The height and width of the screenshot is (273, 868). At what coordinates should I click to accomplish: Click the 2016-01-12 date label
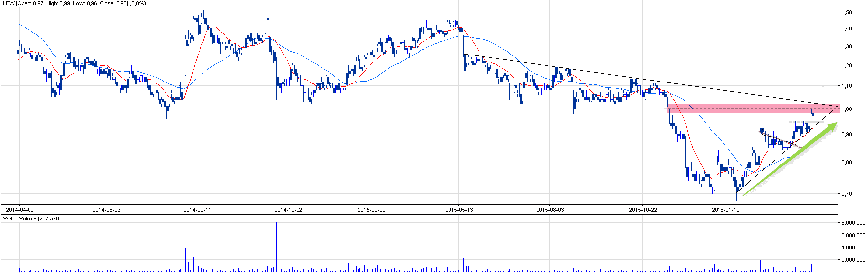point(726,210)
